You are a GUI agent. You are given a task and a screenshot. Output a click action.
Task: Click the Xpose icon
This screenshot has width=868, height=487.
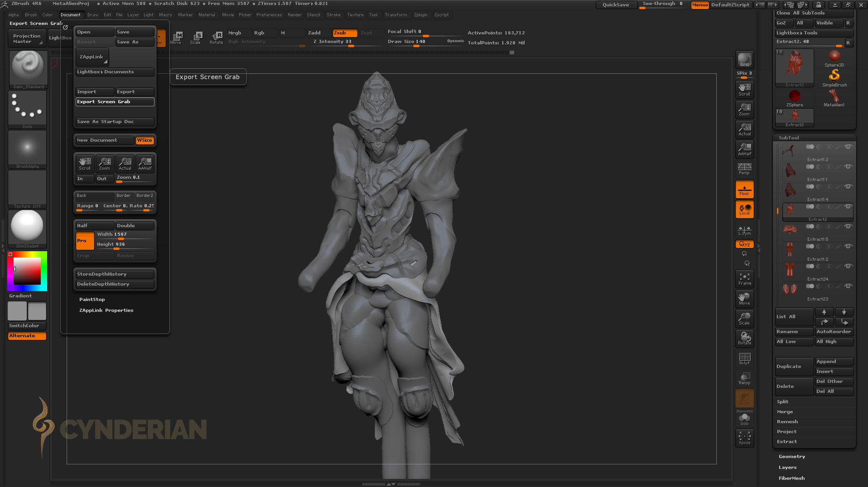tap(744, 438)
